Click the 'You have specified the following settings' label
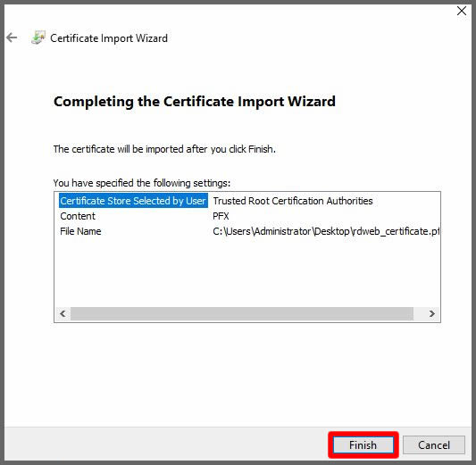Viewport: 476px width, 465px height. [142, 183]
